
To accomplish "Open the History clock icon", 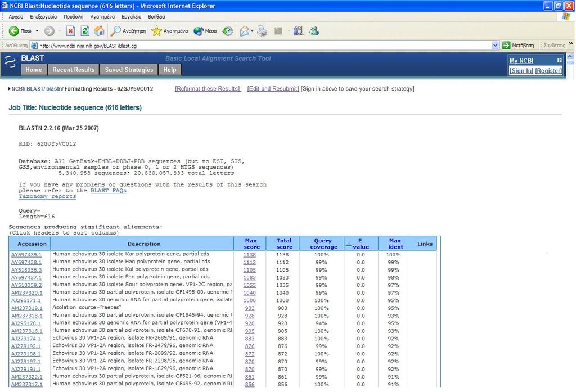I will [x=228, y=31].
